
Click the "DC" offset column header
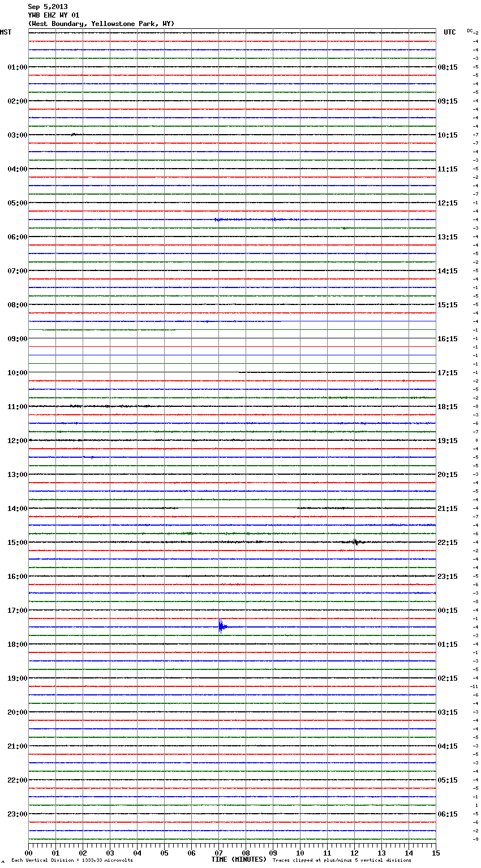click(470, 31)
